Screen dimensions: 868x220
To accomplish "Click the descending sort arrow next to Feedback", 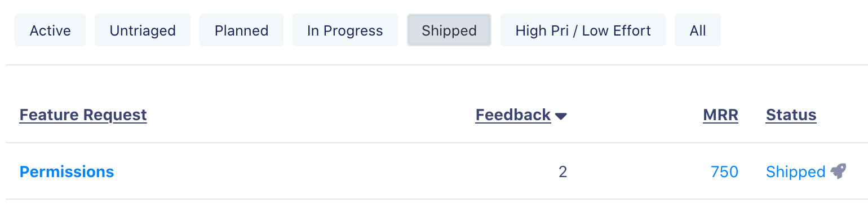I will [x=560, y=116].
